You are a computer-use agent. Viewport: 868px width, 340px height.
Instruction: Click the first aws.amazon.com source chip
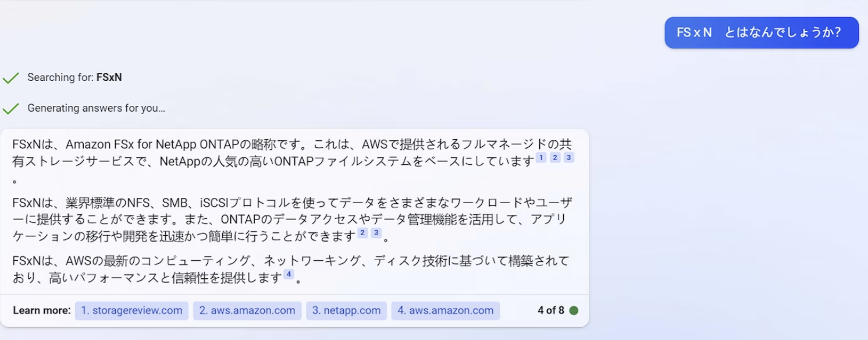click(247, 310)
